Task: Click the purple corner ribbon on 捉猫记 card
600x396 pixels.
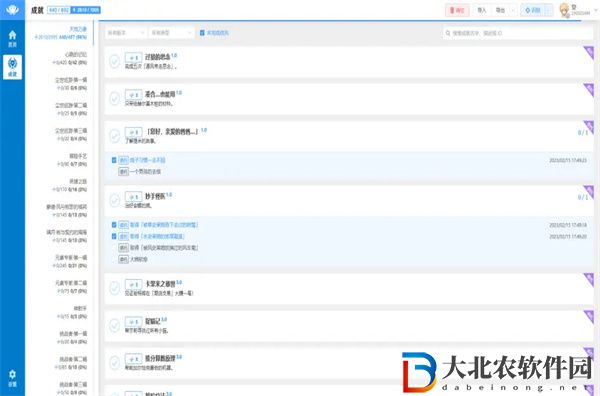Action: 589,316
